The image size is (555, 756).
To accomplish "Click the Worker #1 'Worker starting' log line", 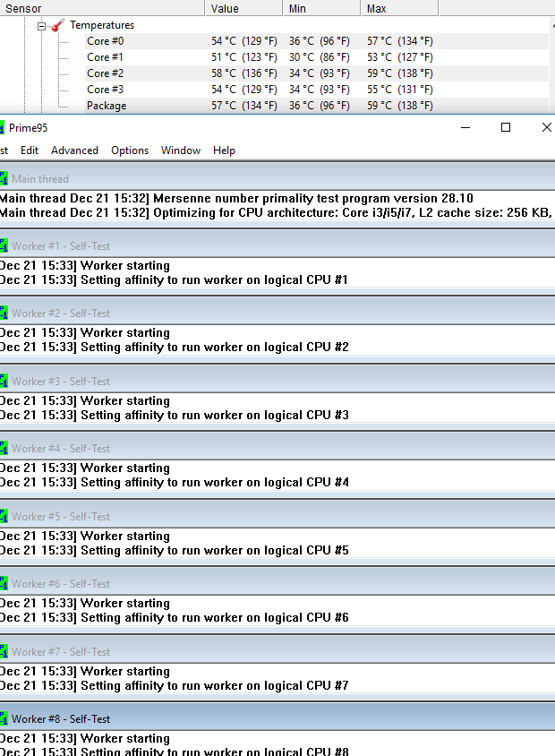I will [x=85, y=266].
